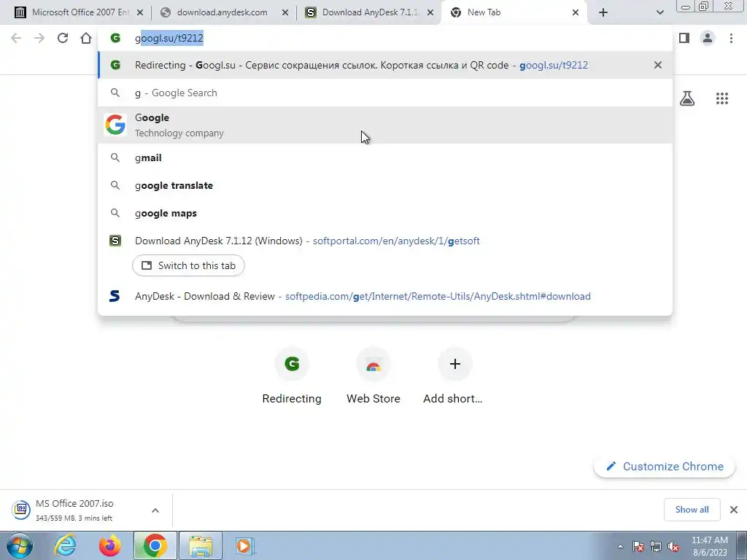This screenshot has height=560, width=747.
Task: Open Windows Media Player taskbar icon
Action: pyautogui.click(x=245, y=545)
